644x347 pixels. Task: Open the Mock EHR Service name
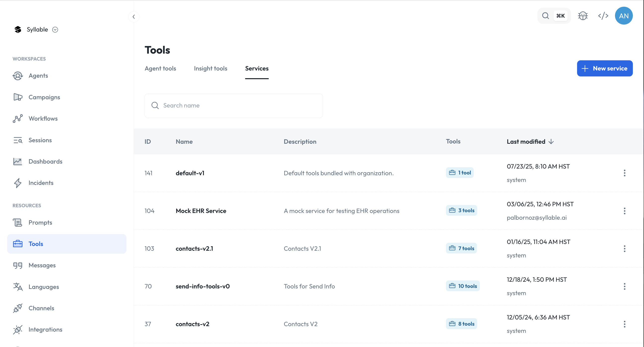(x=201, y=211)
